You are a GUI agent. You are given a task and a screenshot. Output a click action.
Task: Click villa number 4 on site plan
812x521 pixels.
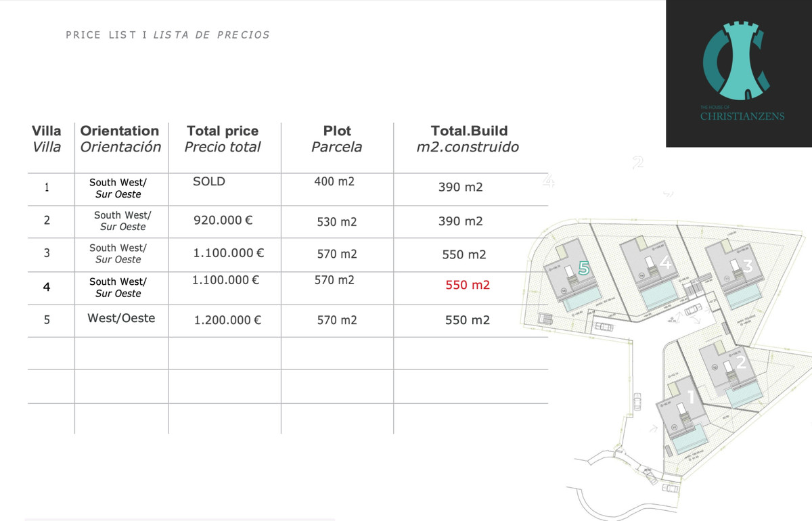[666, 264]
